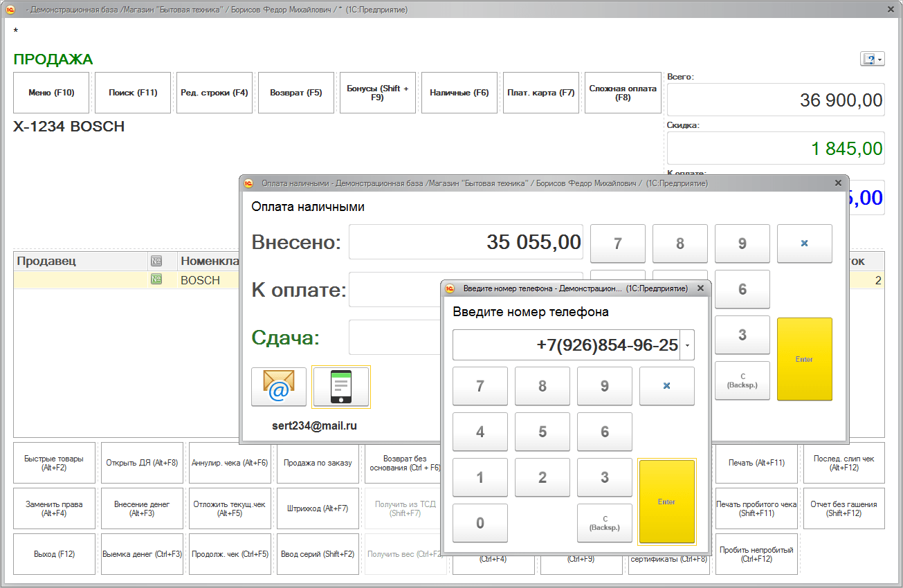Click C (Backsp.) in cash payment window
903x588 pixels.
[x=742, y=380]
